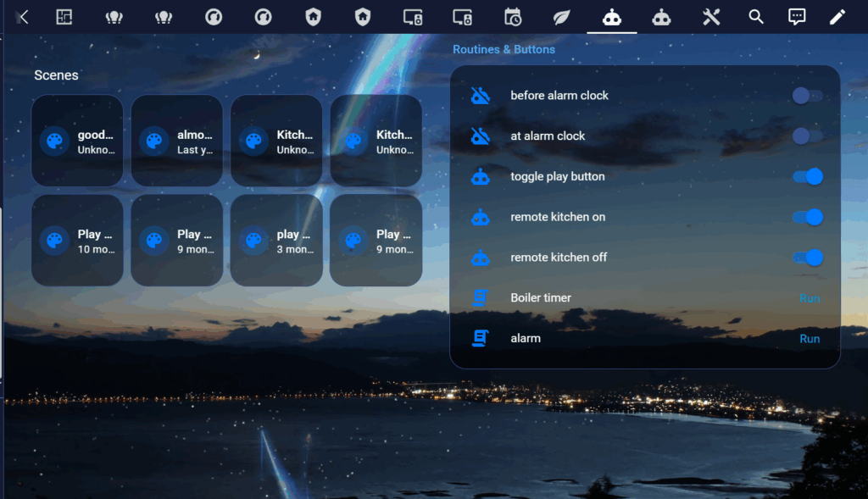Edit dashboard with the pencil icon
The image size is (868, 499).
(x=837, y=17)
